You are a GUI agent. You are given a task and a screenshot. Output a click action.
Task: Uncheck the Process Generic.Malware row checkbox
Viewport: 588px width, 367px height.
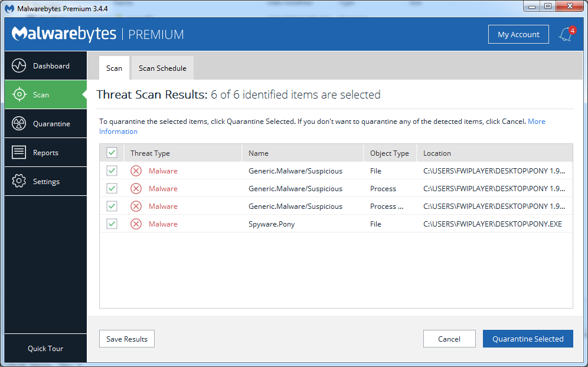click(112, 188)
